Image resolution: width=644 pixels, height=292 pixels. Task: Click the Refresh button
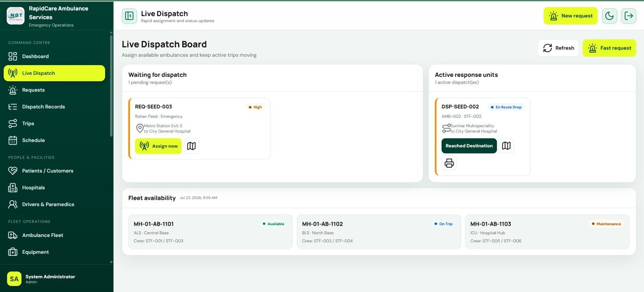558,48
